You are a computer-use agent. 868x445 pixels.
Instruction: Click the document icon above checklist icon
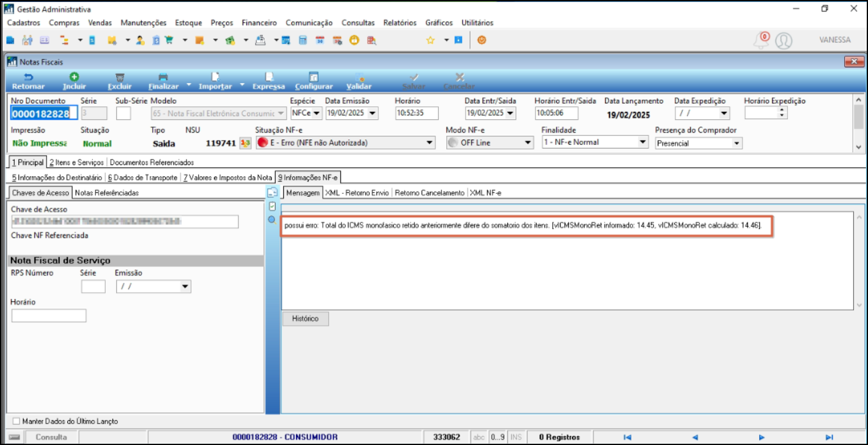(x=272, y=193)
